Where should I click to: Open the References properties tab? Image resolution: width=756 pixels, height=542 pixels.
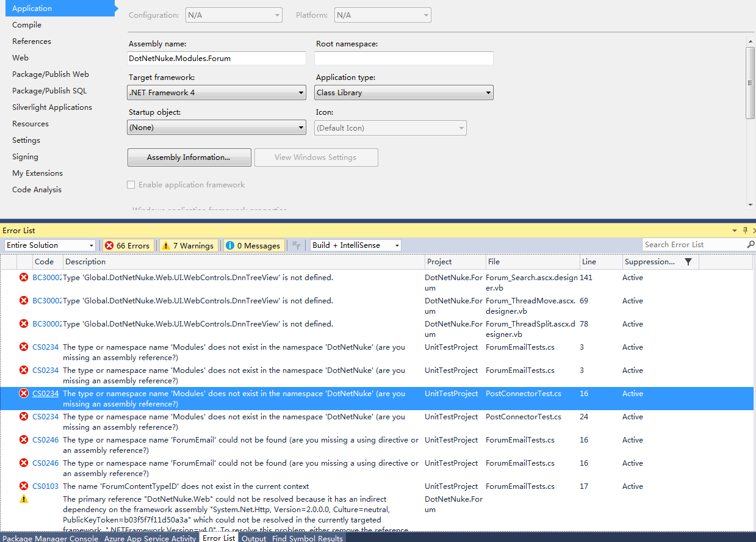[x=32, y=42]
